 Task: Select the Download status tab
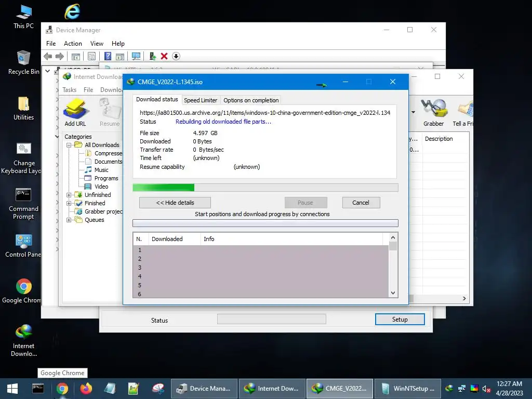pyautogui.click(x=157, y=99)
